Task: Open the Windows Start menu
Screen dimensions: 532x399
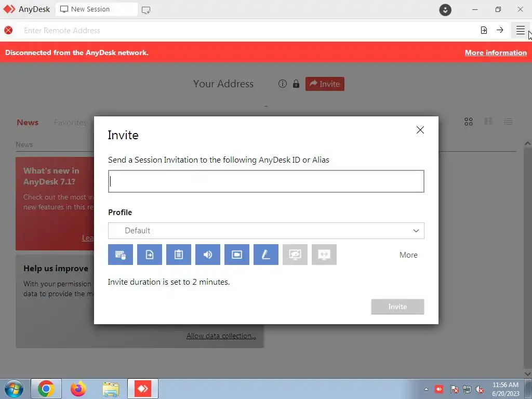Action: (x=14, y=389)
